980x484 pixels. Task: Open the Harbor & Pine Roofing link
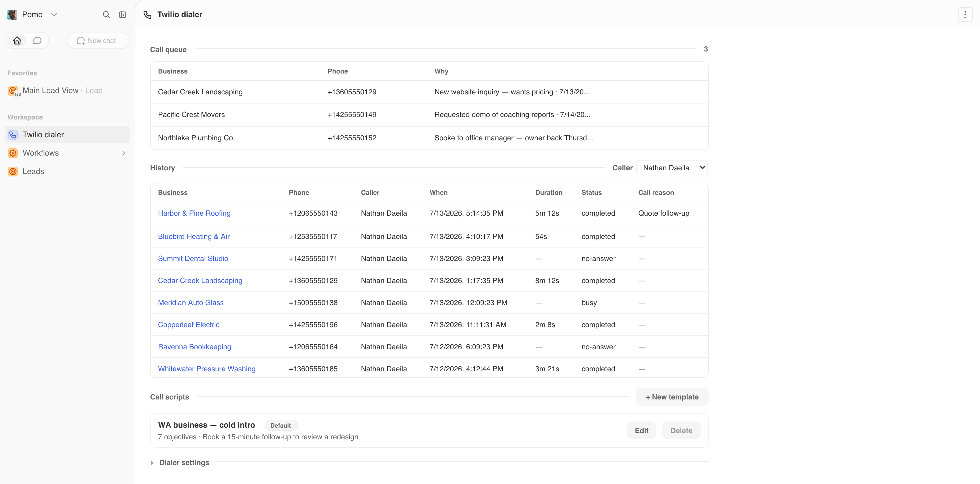point(194,213)
